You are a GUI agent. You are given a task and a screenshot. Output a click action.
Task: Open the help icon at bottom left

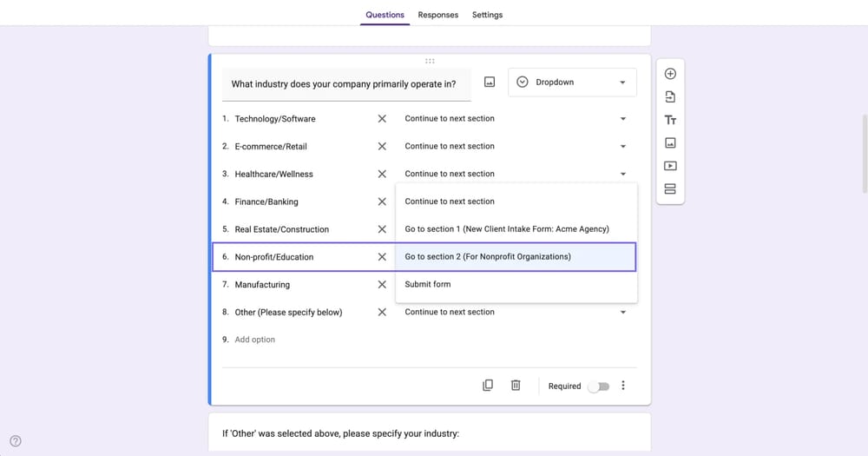pyautogui.click(x=16, y=441)
